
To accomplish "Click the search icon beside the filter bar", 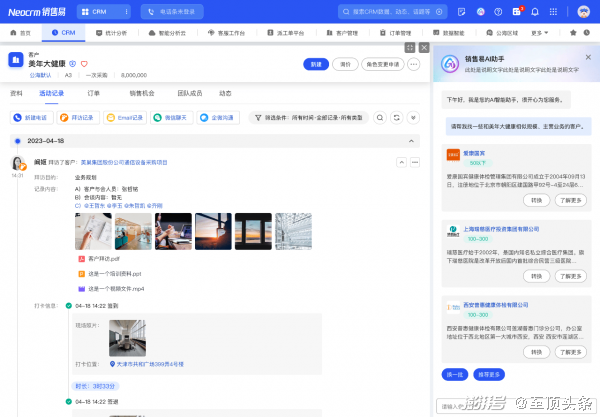I will pos(381,117).
